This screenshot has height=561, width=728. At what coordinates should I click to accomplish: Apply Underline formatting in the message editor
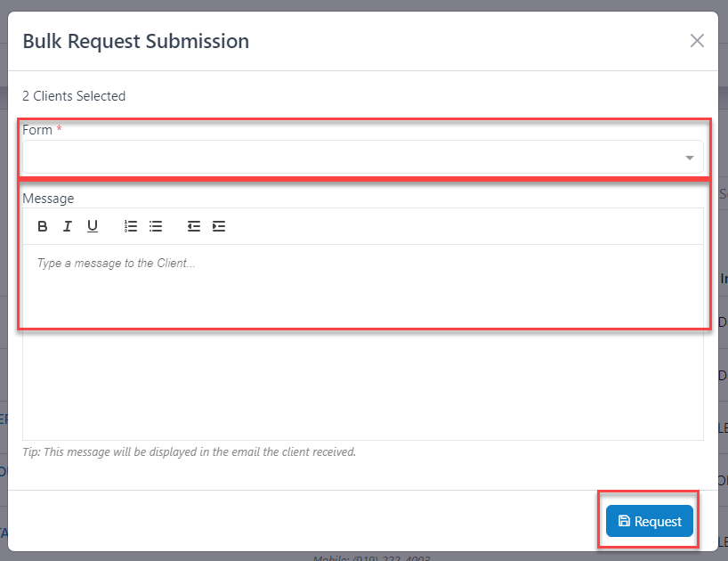click(93, 226)
